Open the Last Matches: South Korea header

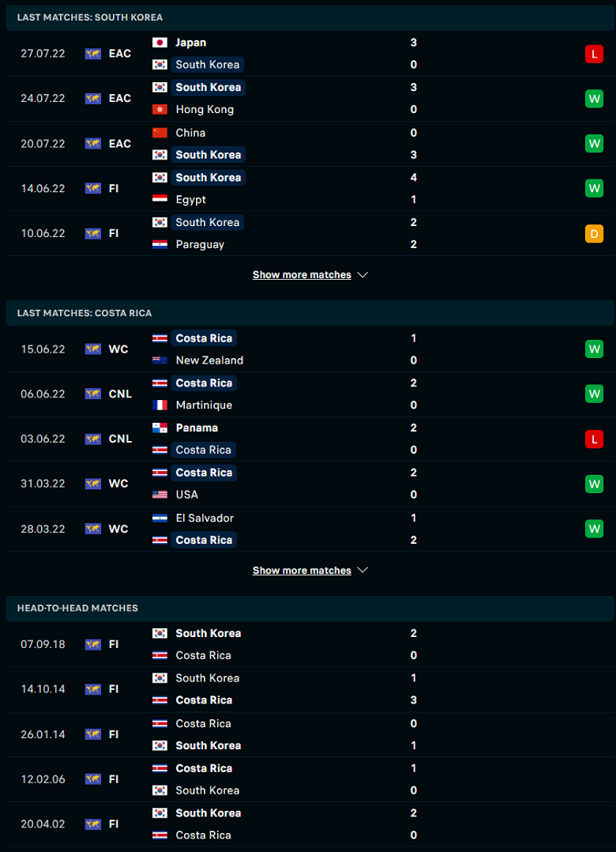pyautogui.click(x=90, y=17)
